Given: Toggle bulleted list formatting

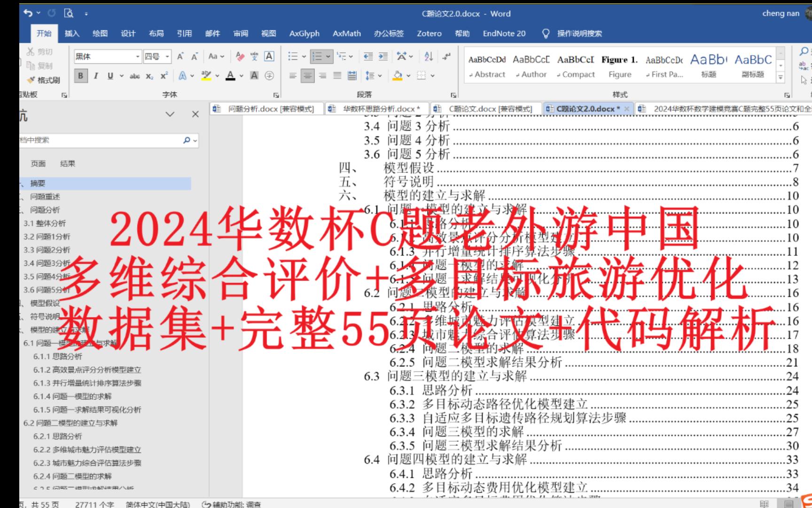Looking at the screenshot, I should 293,56.
